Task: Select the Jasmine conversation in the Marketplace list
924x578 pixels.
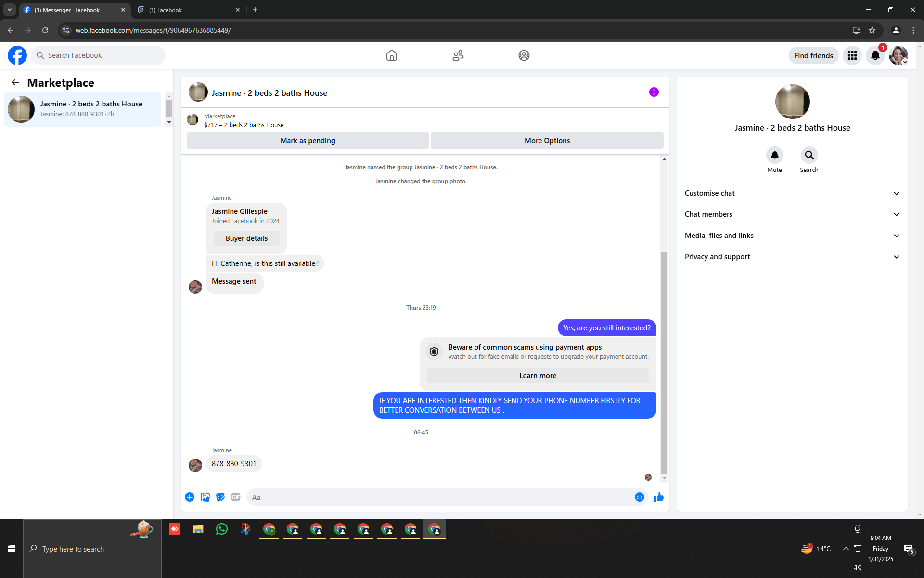Action: (82, 109)
